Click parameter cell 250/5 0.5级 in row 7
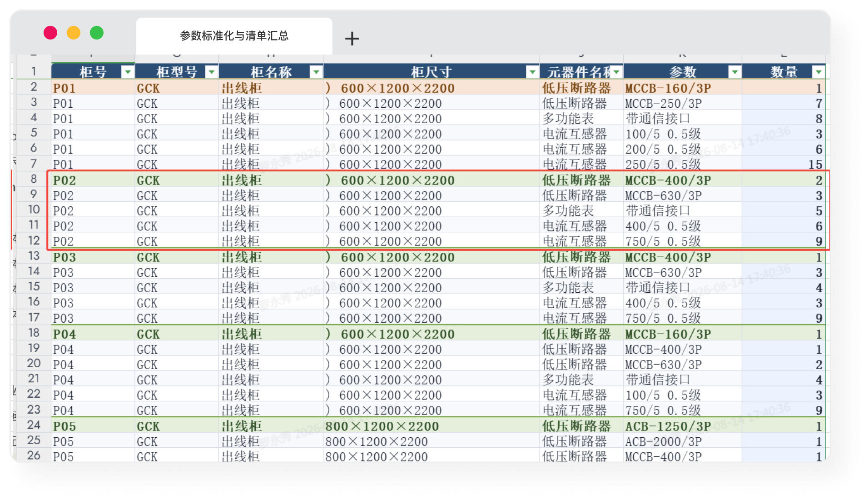This screenshot has width=868, height=500. [x=683, y=164]
